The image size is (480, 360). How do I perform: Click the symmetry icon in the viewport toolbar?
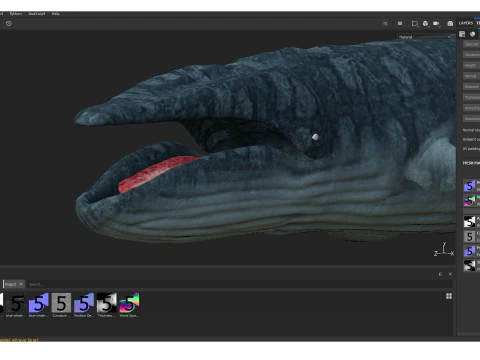[385, 23]
